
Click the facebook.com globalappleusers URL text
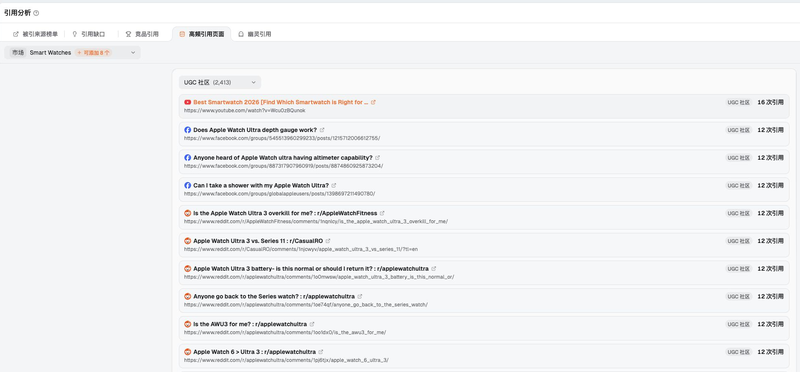280,193
